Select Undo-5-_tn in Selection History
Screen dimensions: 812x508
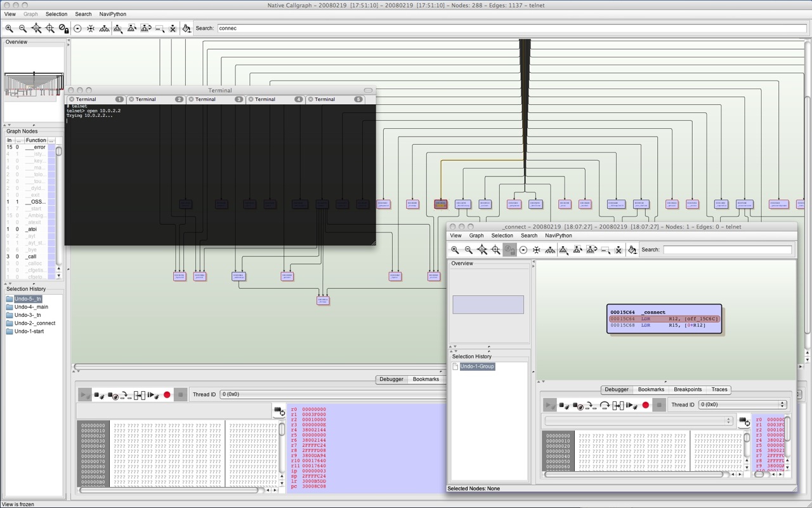[28, 298]
